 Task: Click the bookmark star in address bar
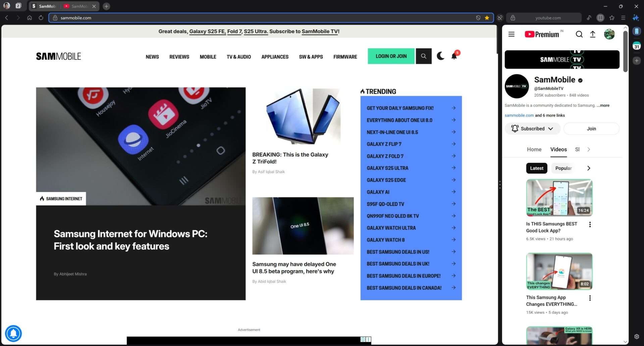[x=487, y=18]
